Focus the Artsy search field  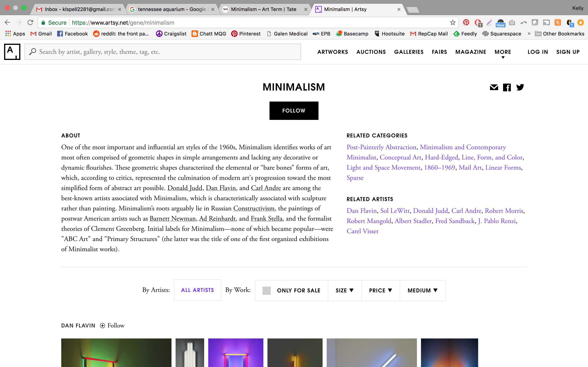(165, 52)
